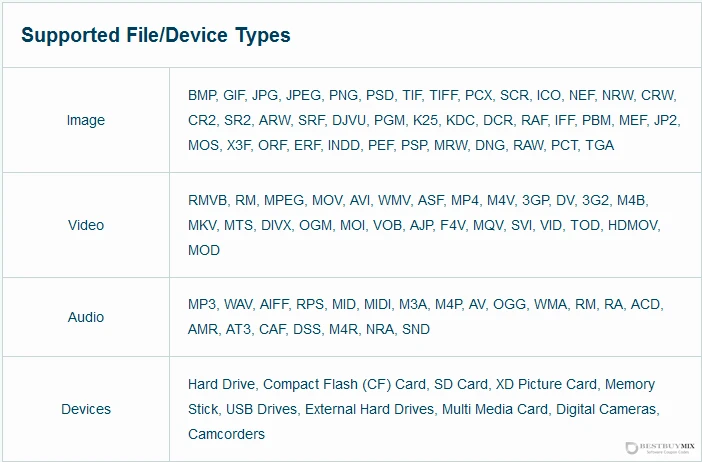Click the Digital Cameras device text
Viewport: 702px width, 462px height.
tap(606, 409)
